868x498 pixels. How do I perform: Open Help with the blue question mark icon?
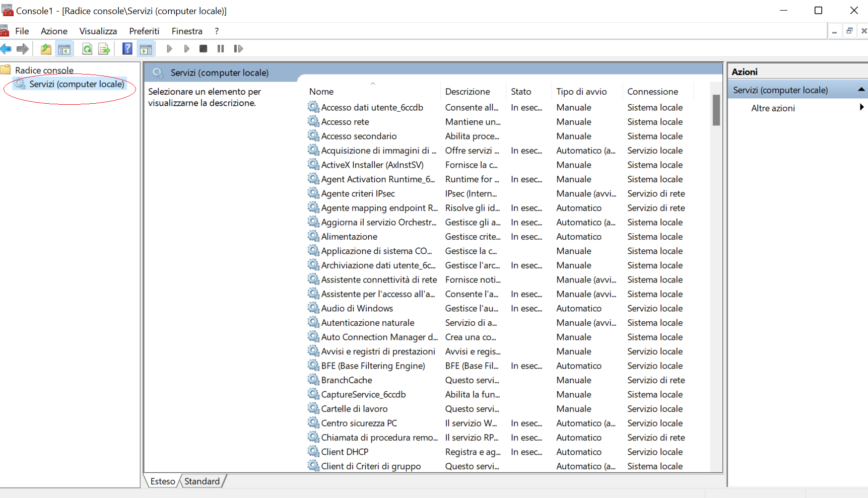tap(127, 49)
